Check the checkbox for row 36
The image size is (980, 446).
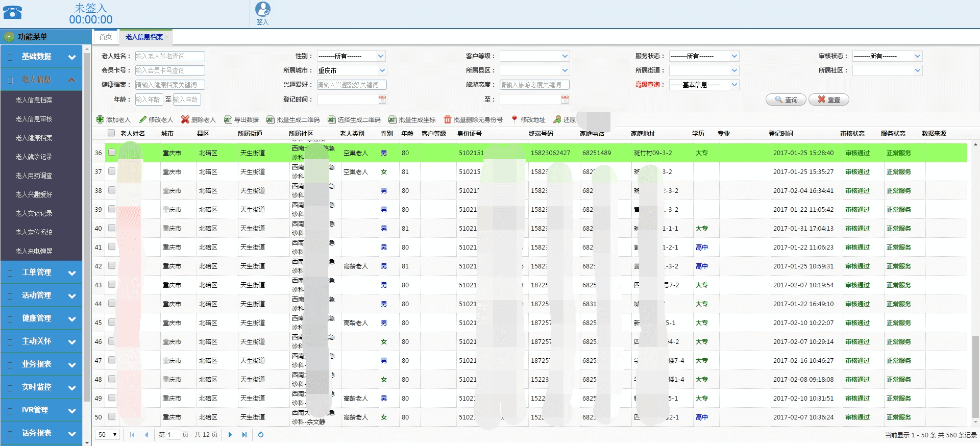(112, 152)
